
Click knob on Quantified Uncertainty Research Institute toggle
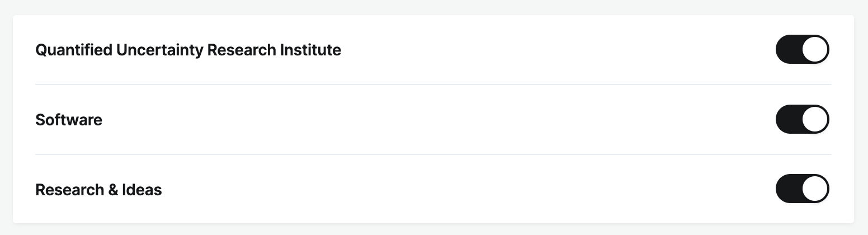tap(815, 50)
